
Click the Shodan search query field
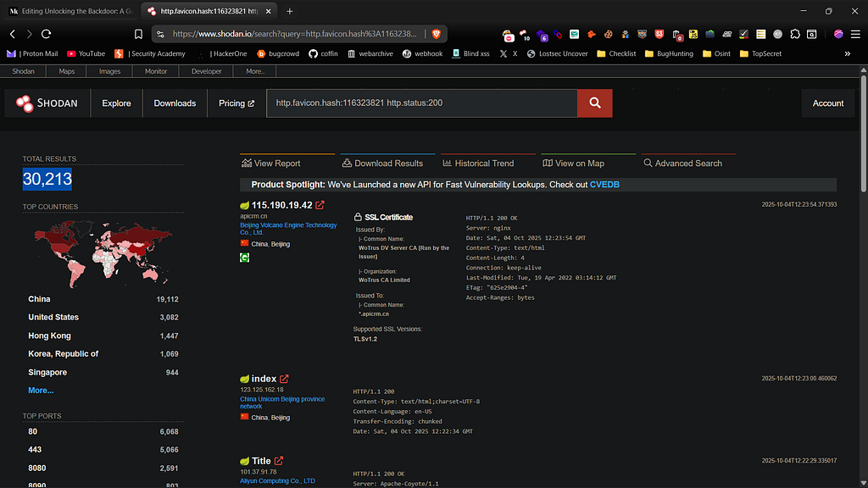(x=421, y=103)
